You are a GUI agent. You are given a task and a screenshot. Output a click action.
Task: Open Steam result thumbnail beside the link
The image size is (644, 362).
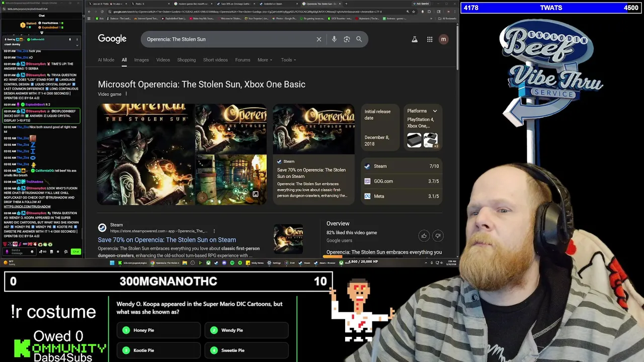click(288, 239)
